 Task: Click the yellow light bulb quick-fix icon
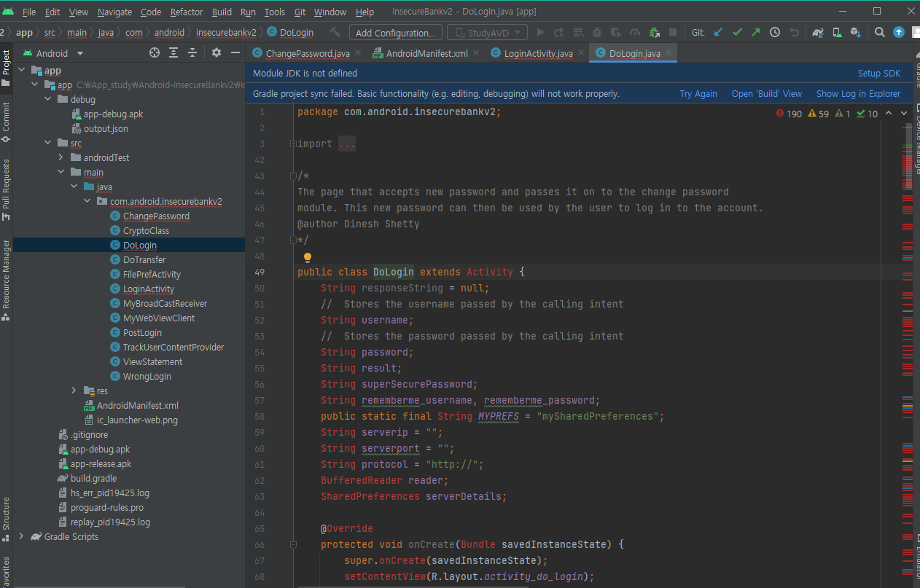(308, 257)
